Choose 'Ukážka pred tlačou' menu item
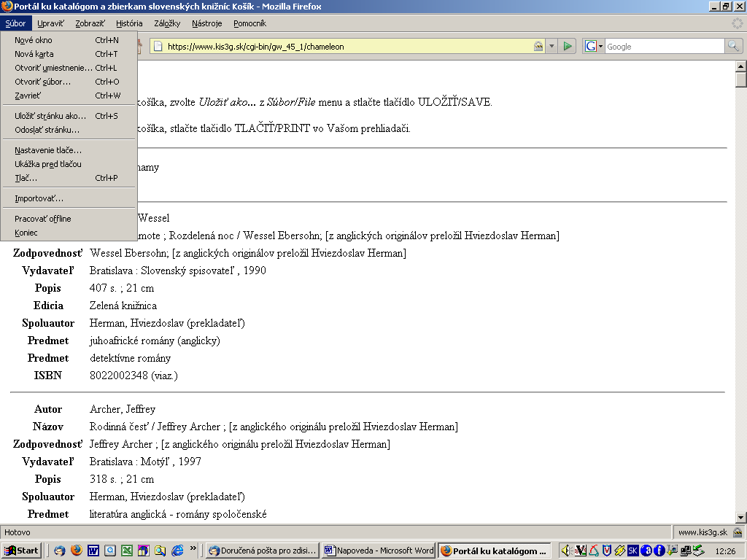 [48, 164]
